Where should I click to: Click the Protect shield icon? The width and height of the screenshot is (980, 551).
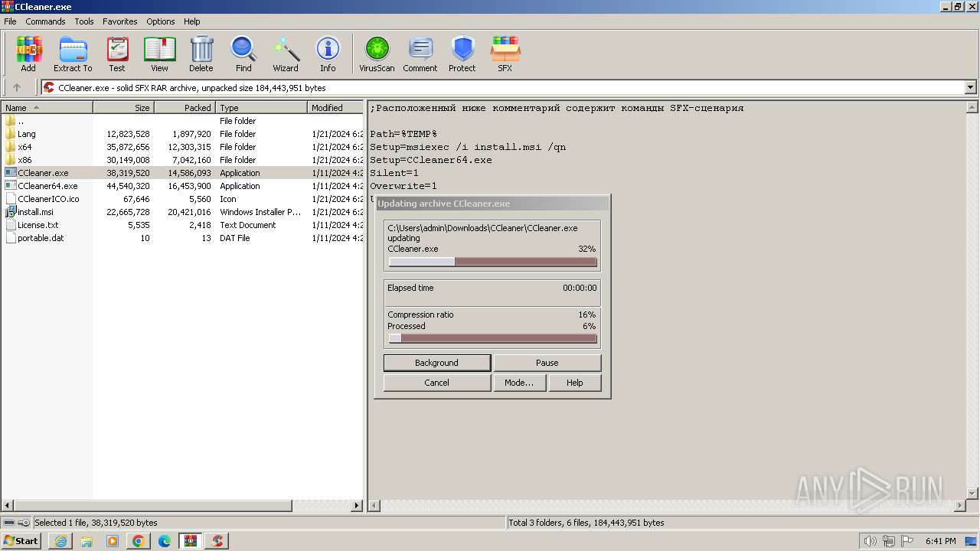462,54
